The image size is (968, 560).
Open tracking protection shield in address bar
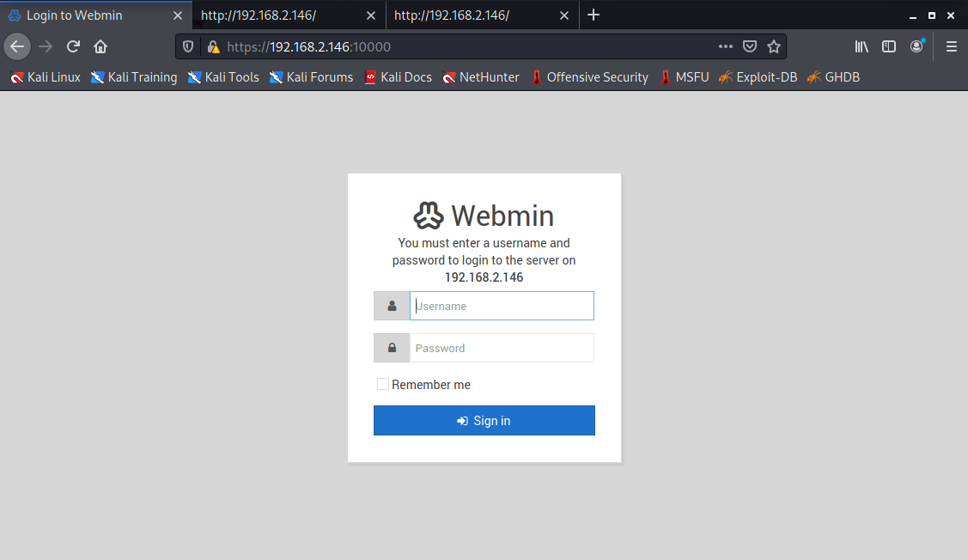(x=188, y=47)
